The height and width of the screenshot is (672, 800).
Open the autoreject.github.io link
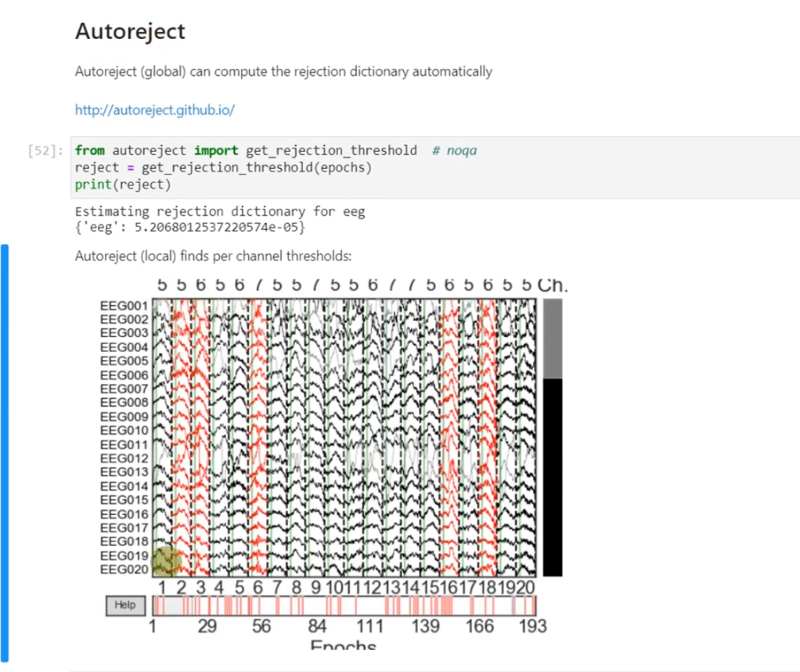click(154, 110)
